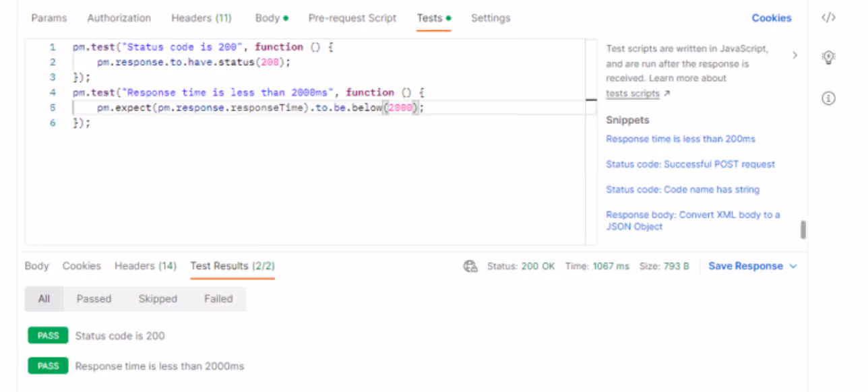Open the Pre-request Script tab
868x392 pixels.
(352, 18)
